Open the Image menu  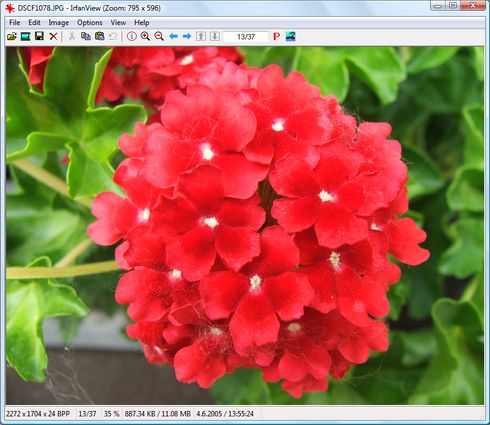click(59, 23)
